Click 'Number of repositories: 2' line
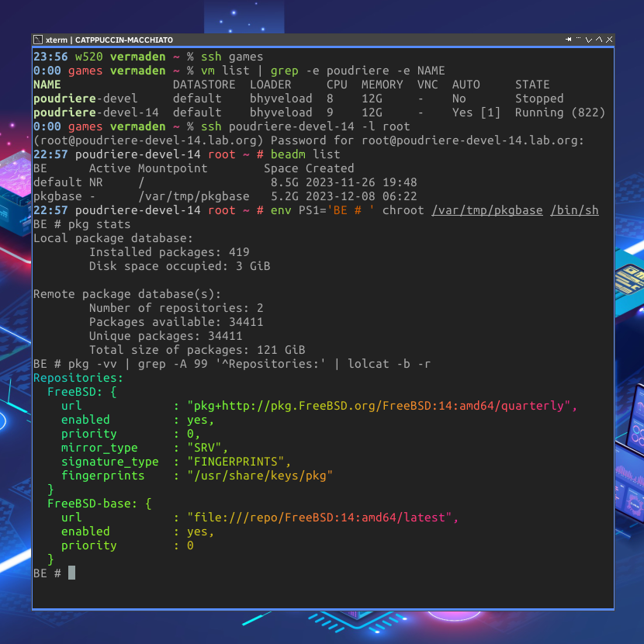This screenshot has height=644, width=644. pyautogui.click(x=176, y=308)
